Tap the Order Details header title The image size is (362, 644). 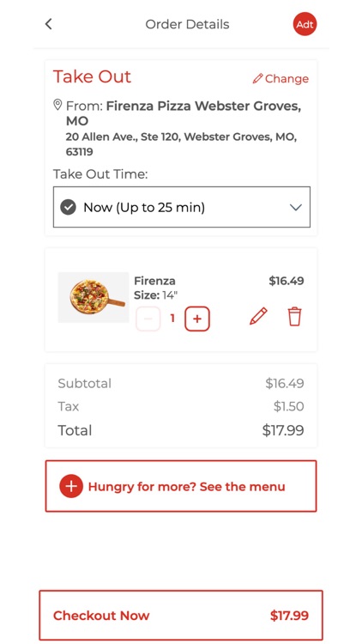pos(187,24)
